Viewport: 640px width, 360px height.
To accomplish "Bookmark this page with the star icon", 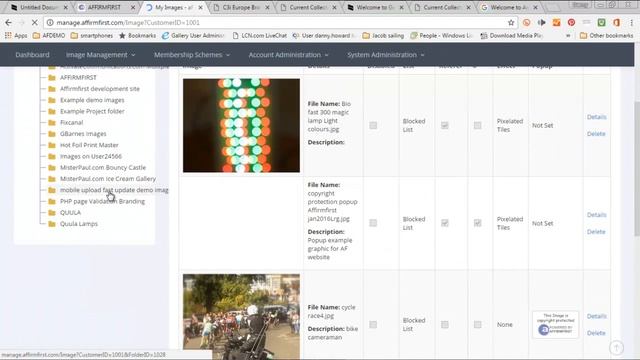I will [511, 23].
